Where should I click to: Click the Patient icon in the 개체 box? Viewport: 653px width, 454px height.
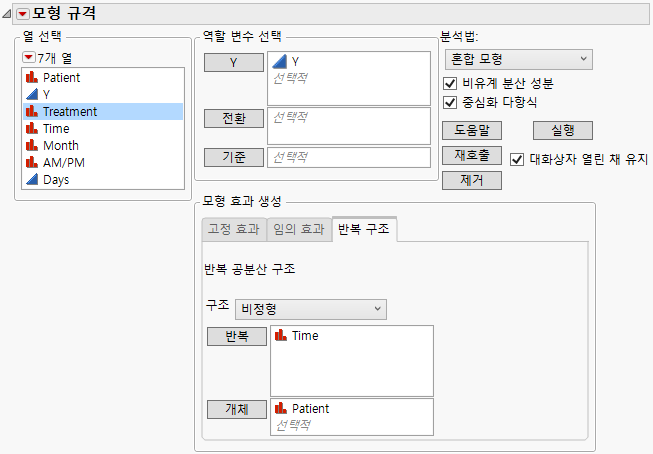(x=281, y=408)
